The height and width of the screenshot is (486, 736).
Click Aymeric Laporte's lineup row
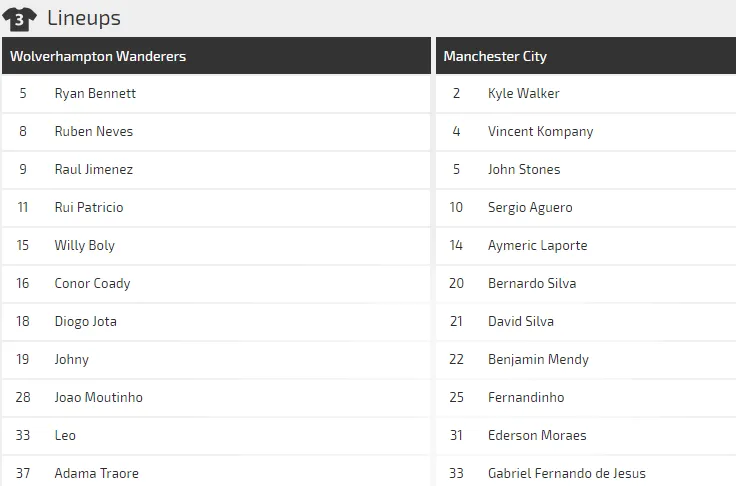(537, 245)
